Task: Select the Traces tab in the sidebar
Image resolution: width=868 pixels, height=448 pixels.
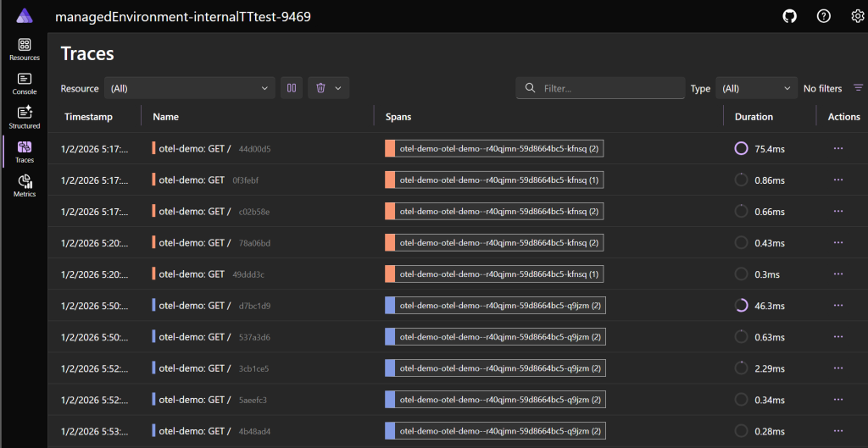Action: pos(24,152)
